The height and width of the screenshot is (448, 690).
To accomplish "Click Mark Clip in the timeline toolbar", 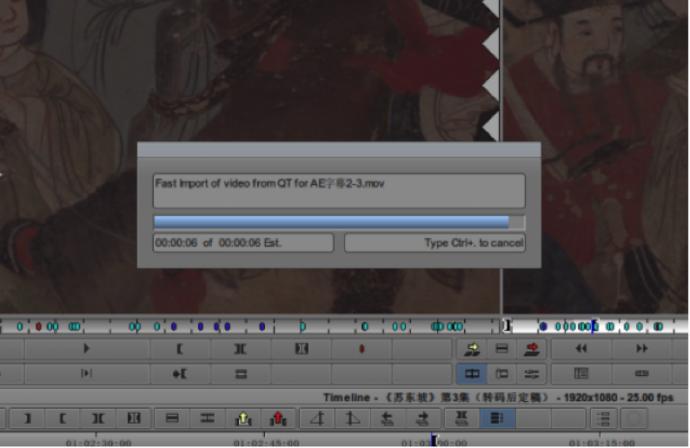I will pyautogui.click(x=98, y=418).
